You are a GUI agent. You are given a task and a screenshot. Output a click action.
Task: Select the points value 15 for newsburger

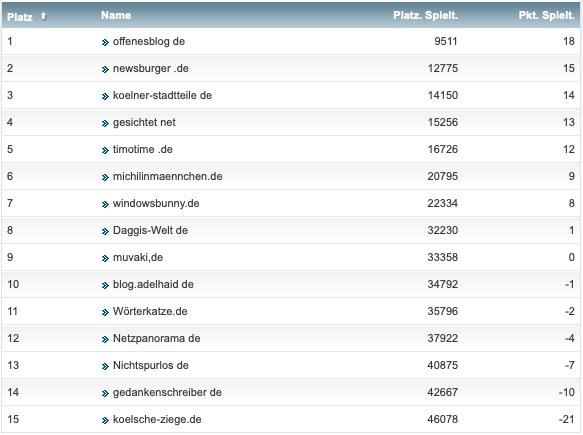[569, 68]
